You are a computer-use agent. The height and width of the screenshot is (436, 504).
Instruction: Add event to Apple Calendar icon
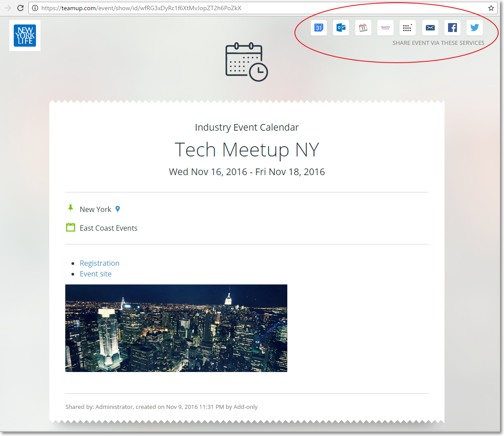[x=363, y=28]
